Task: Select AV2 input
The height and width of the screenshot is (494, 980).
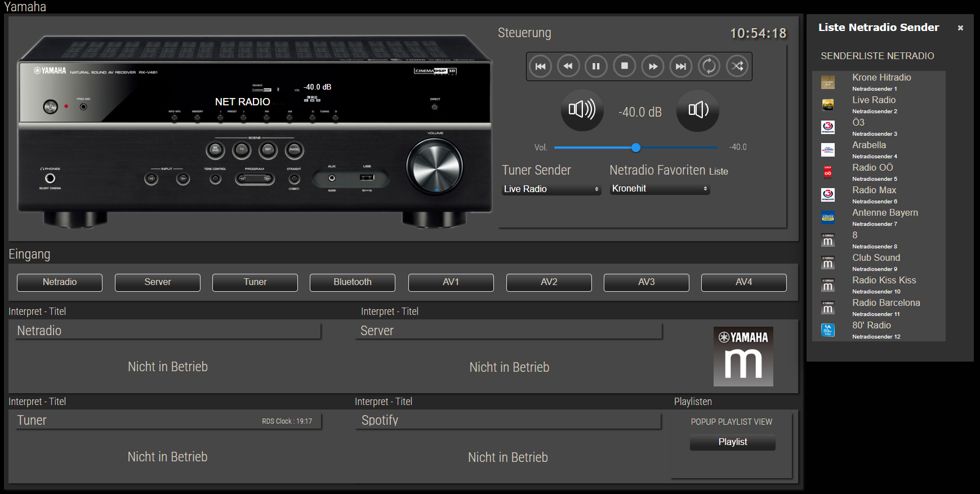Action: click(x=549, y=282)
